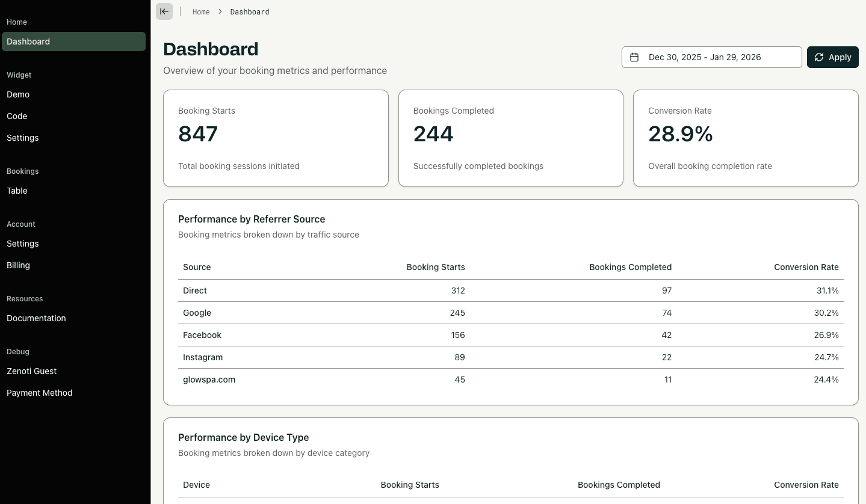Select the Dashboard item in the sidebar
The width and height of the screenshot is (866, 504).
click(28, 41)
